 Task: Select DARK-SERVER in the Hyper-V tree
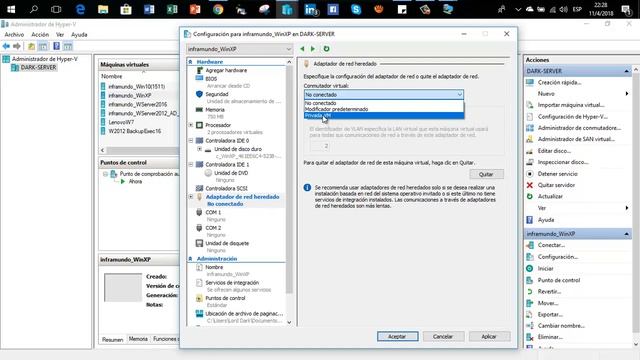point(38,67)
